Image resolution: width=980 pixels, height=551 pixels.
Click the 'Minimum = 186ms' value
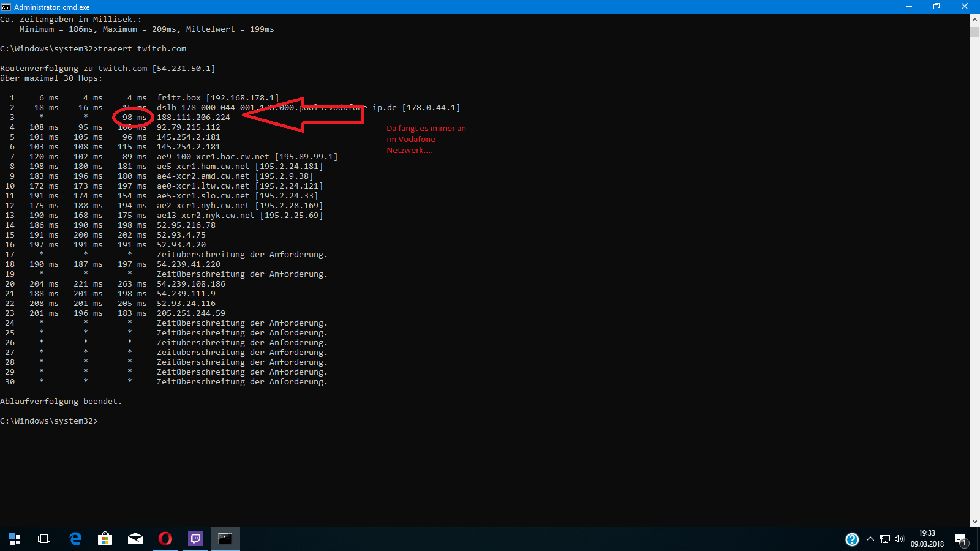tap(56, 29)
